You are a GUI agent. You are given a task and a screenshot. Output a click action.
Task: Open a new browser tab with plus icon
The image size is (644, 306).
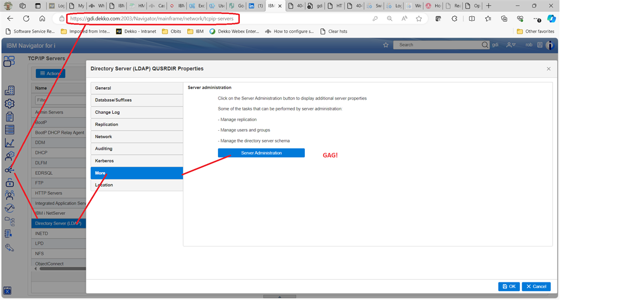488,6
